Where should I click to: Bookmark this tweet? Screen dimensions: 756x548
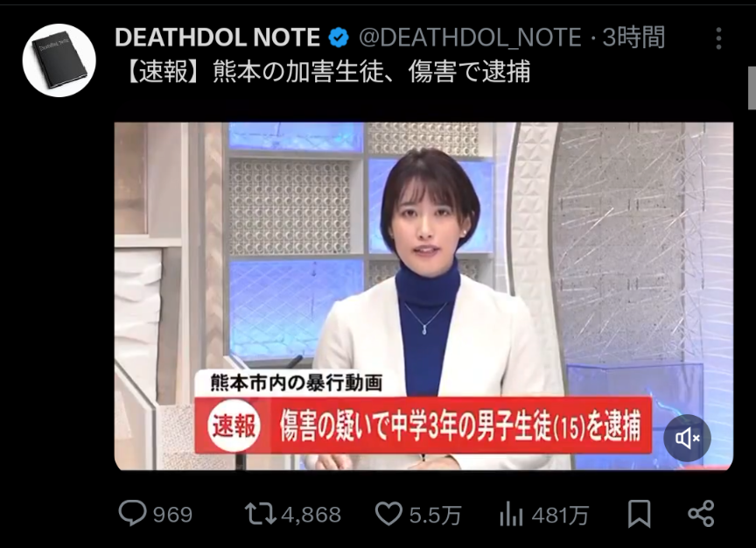click(640, 514)
